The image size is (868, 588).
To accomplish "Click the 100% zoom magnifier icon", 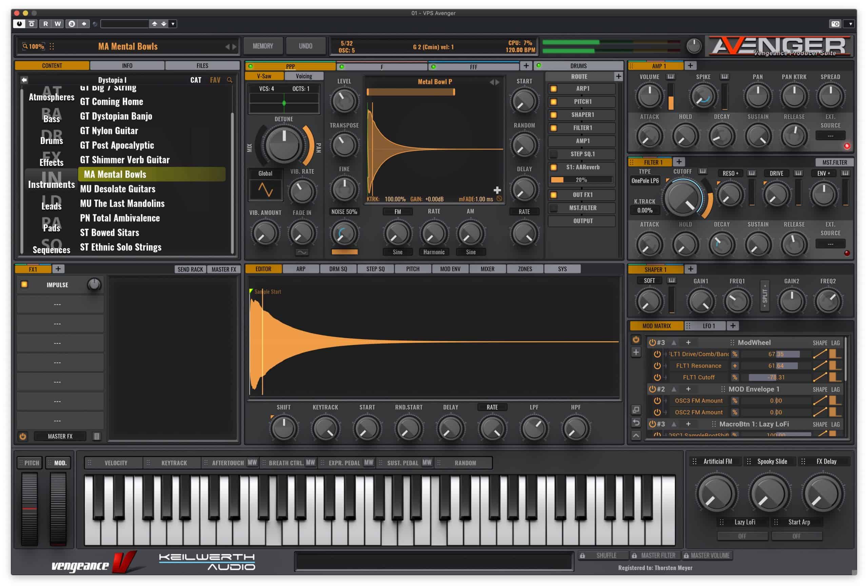I will [x=25, y=46].
